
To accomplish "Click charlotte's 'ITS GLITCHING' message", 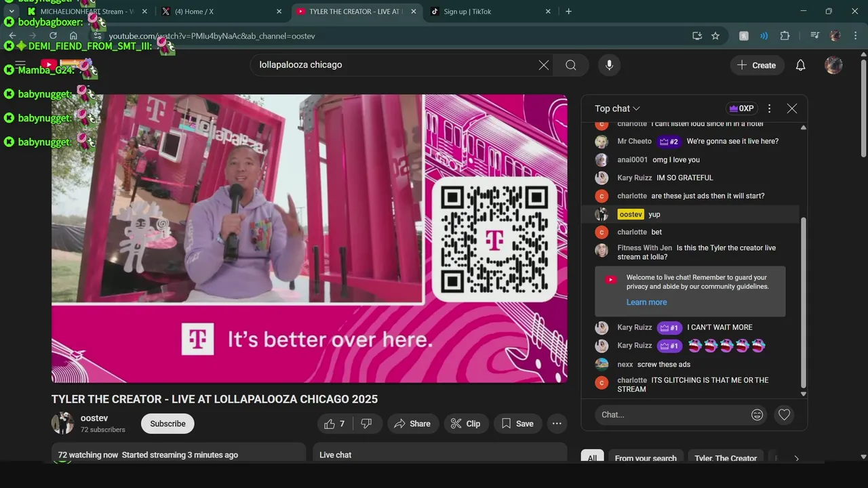I will (693, 384).
